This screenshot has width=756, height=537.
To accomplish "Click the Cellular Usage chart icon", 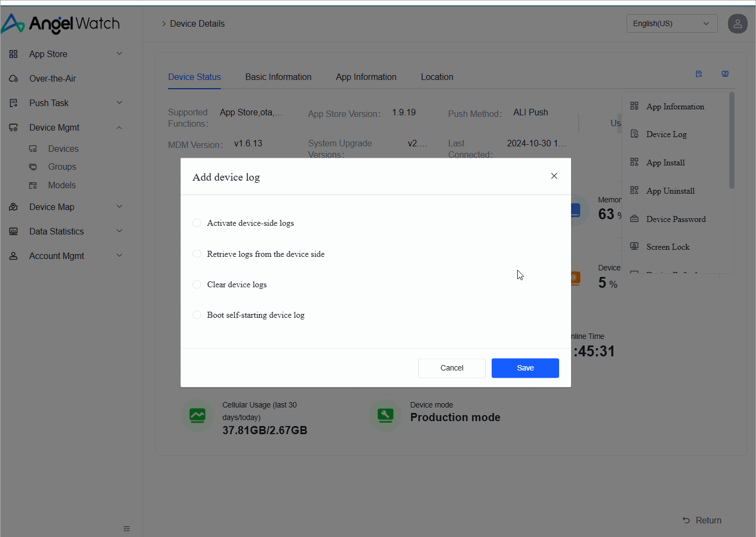I will tap(197, 416).
